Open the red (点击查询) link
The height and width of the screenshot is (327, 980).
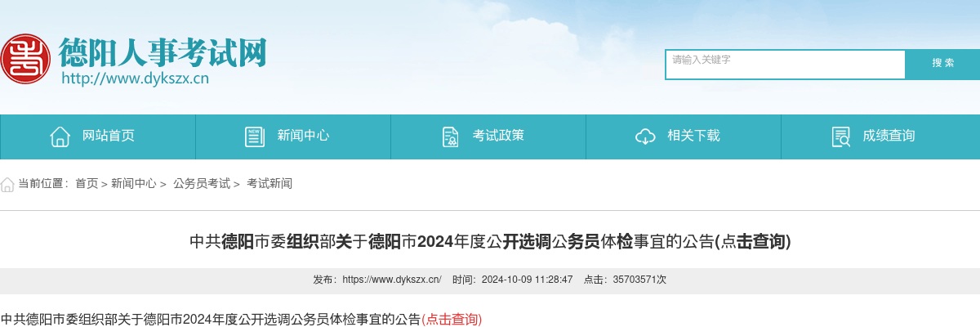(452, 319)
